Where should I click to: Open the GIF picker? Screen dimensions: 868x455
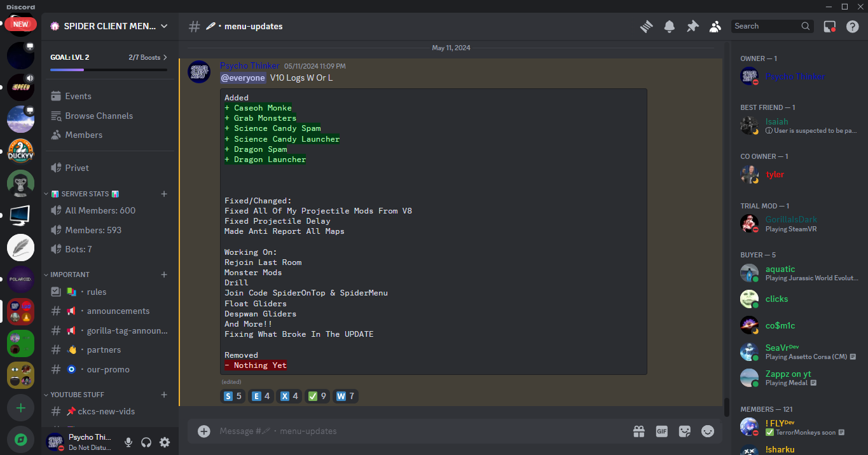point(662,431)
